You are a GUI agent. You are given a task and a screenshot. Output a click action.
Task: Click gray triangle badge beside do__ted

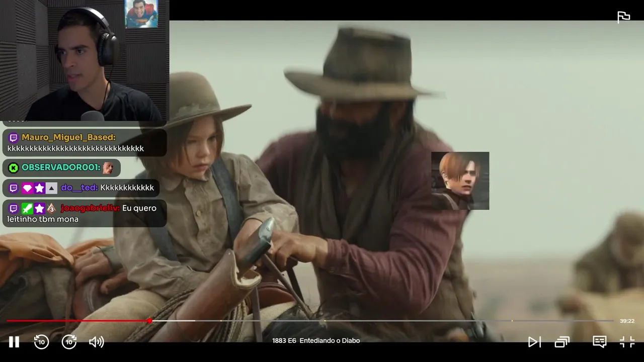click(x=52, y=188)
